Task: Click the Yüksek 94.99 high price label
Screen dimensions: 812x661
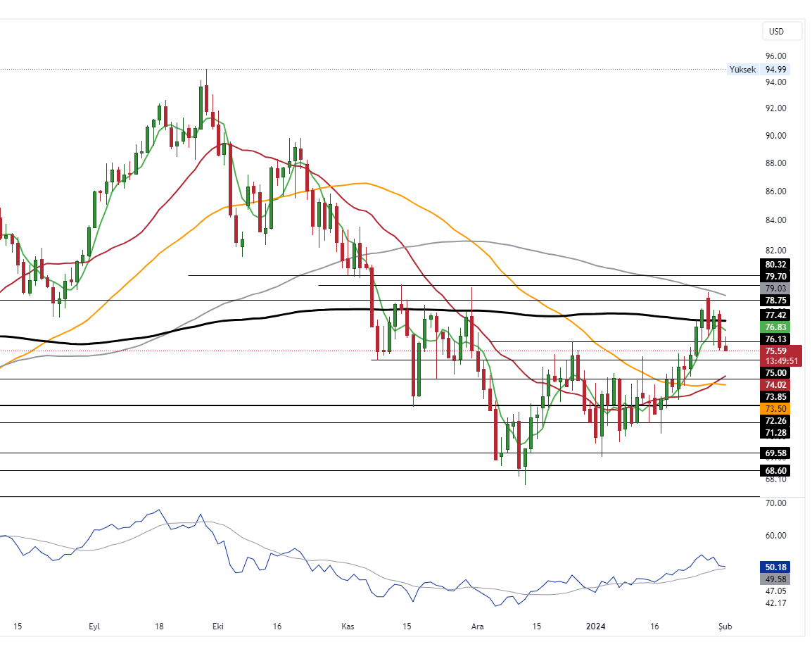Action: click(x=758, y=69)
